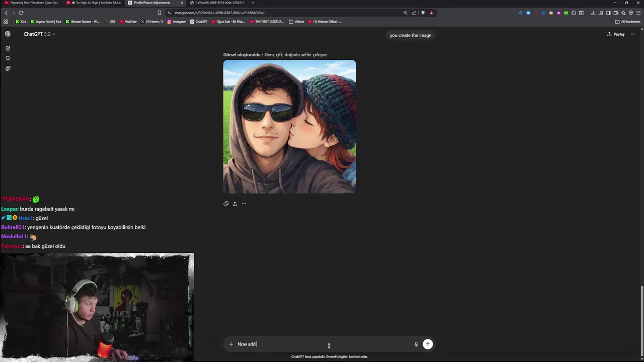The width and height of the screenshot is (644, 362).
Task: Open the YouTube bookmark
Action: (128, 22)
